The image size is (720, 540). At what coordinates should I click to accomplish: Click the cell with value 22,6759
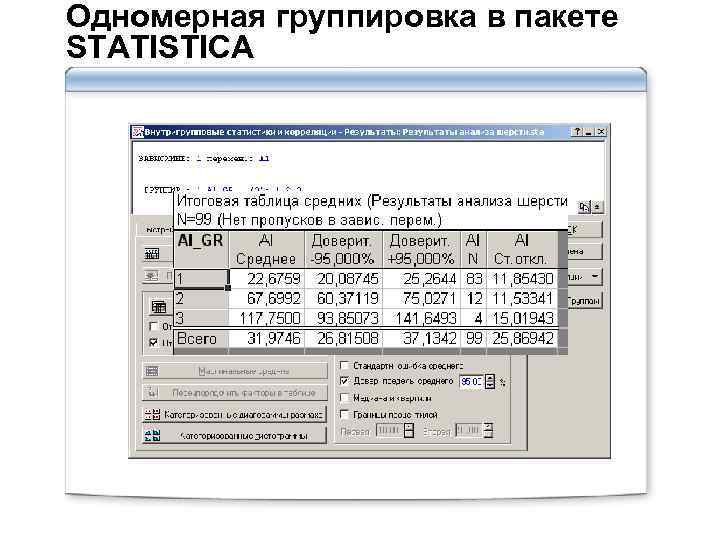click(267, 279)
